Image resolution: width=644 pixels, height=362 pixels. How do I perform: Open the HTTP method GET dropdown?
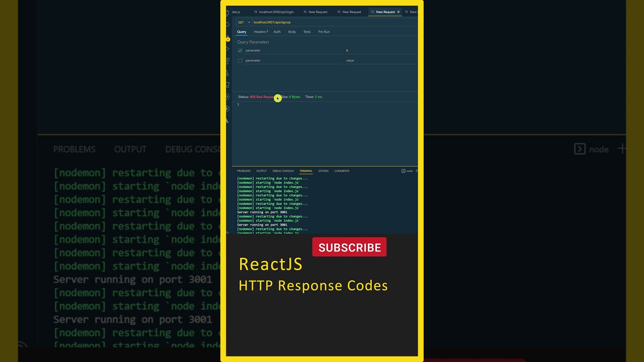[244, 22]
